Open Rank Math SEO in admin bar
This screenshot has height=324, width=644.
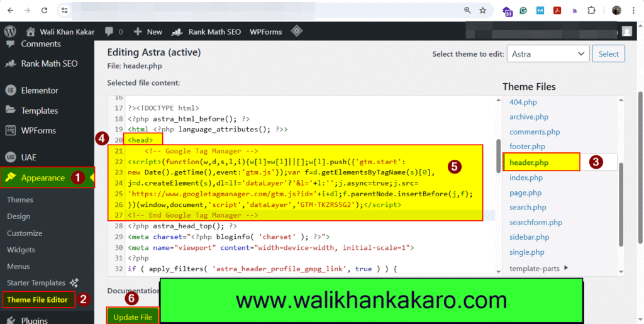[x=206, y=31]
